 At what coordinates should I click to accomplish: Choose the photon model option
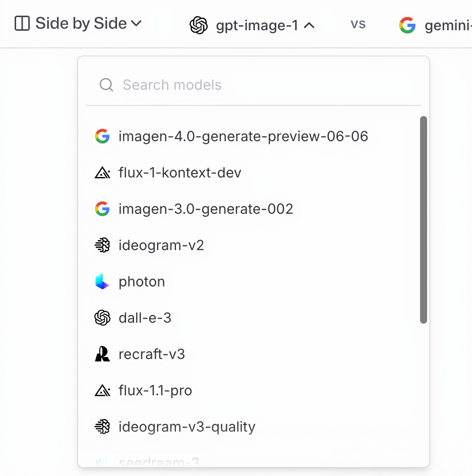[142, 282]
